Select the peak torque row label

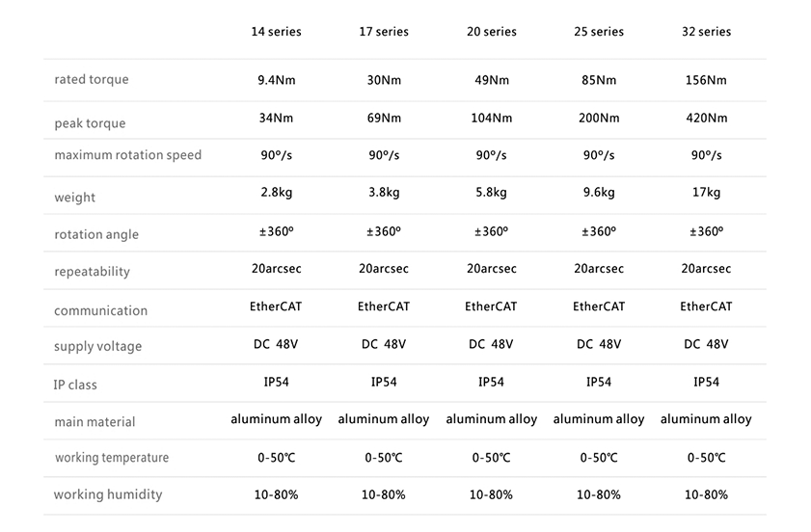tap(90, 123)
